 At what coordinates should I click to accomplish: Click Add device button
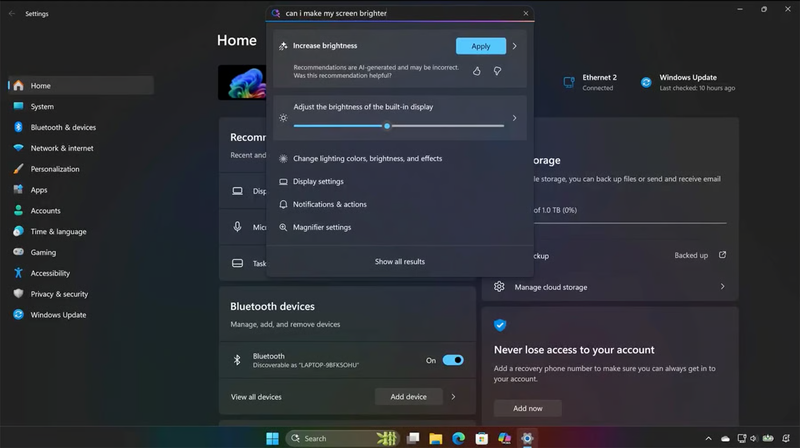pyautogui.click(x=409, y=396)
